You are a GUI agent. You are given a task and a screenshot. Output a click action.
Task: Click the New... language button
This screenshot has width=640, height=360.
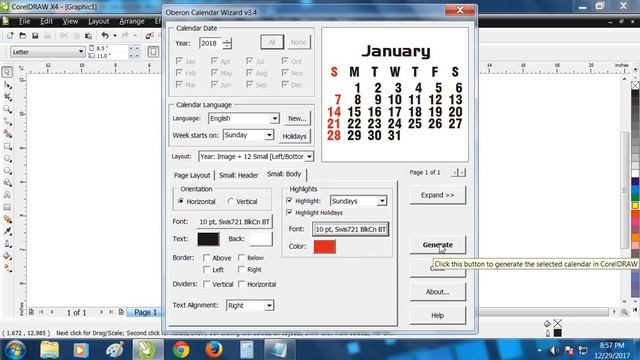coord(297,118)
